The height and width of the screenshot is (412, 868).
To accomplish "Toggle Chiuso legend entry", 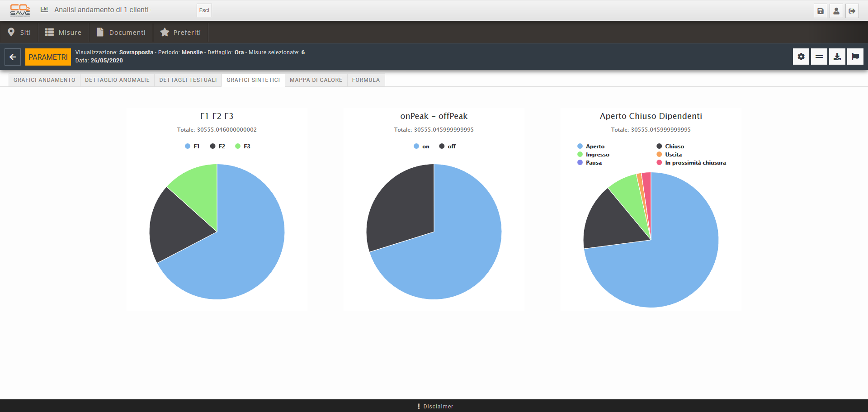I will (x=670, y=146).
